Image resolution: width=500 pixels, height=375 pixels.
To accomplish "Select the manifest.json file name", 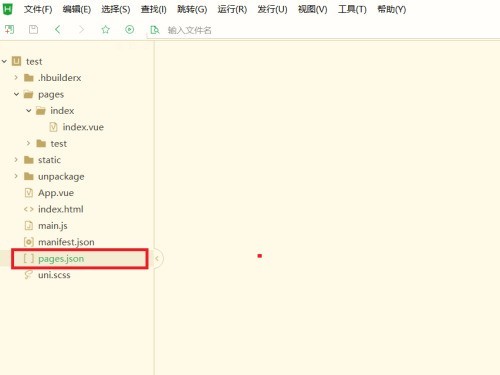I will [x=66, y=242].
